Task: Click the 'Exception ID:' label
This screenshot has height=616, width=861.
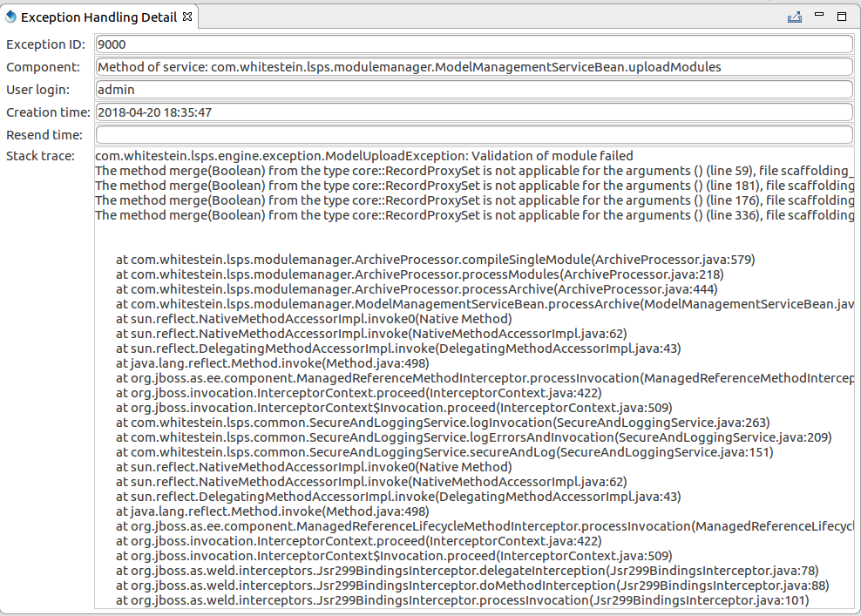Action: coord(45,44)
